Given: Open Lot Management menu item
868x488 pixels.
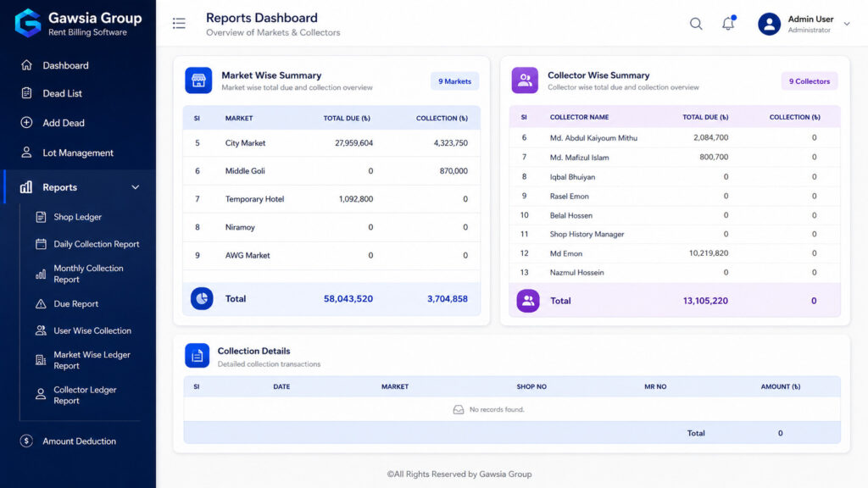Looking at the screenshot, I should tap(78, 152).
